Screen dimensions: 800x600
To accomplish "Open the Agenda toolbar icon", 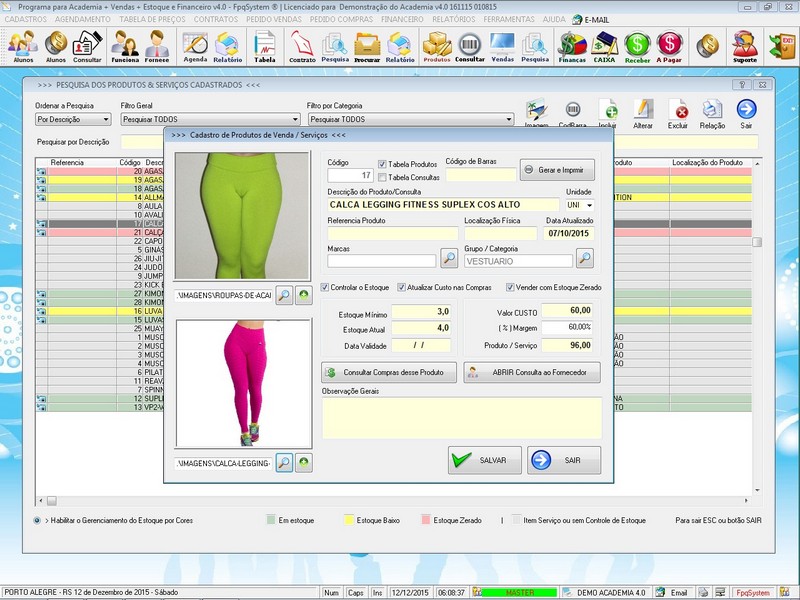I will click(195, 45).
